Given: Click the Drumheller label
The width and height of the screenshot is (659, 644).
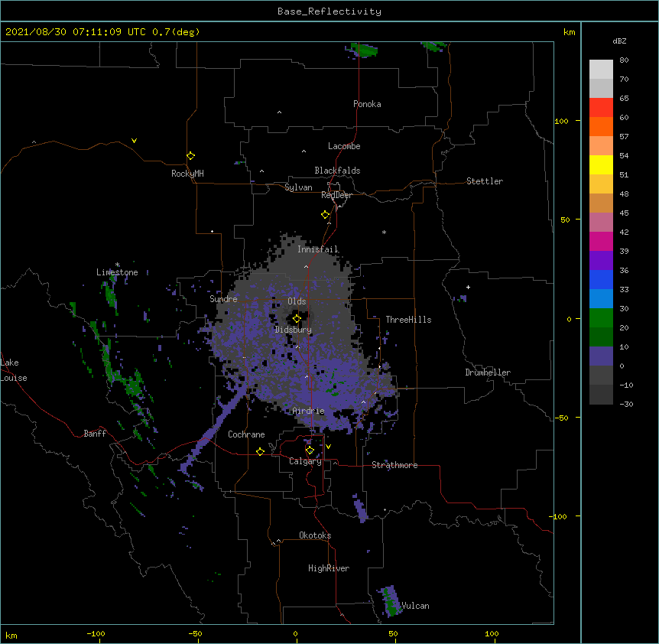Looking at the screenshot, I should click(x=488, y=372).
